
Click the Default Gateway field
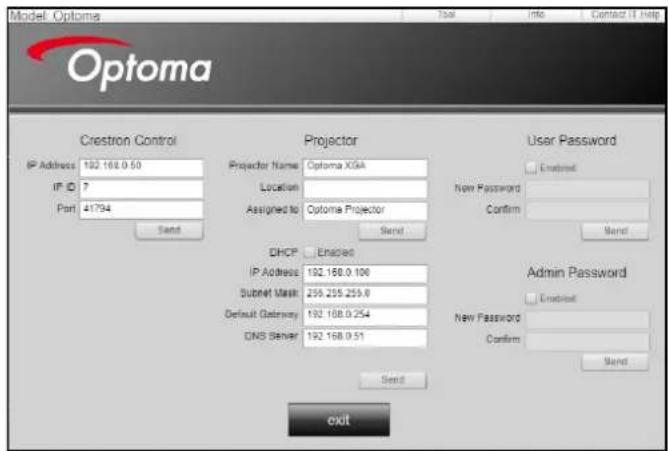(x=365, y=316)
